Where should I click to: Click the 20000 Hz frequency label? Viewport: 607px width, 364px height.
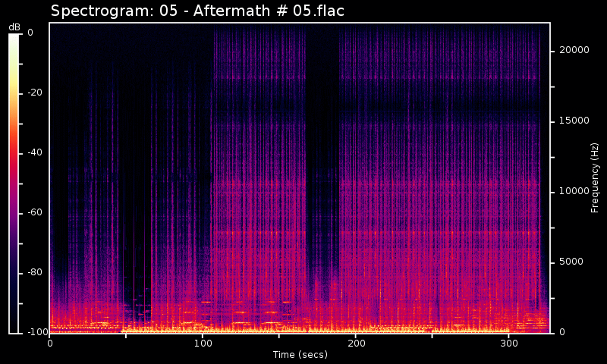pos(574,50)
